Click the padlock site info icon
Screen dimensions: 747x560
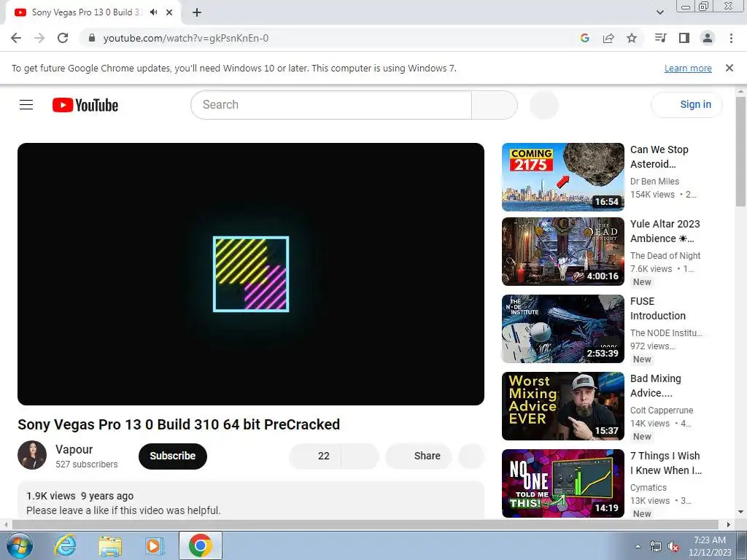92,38
